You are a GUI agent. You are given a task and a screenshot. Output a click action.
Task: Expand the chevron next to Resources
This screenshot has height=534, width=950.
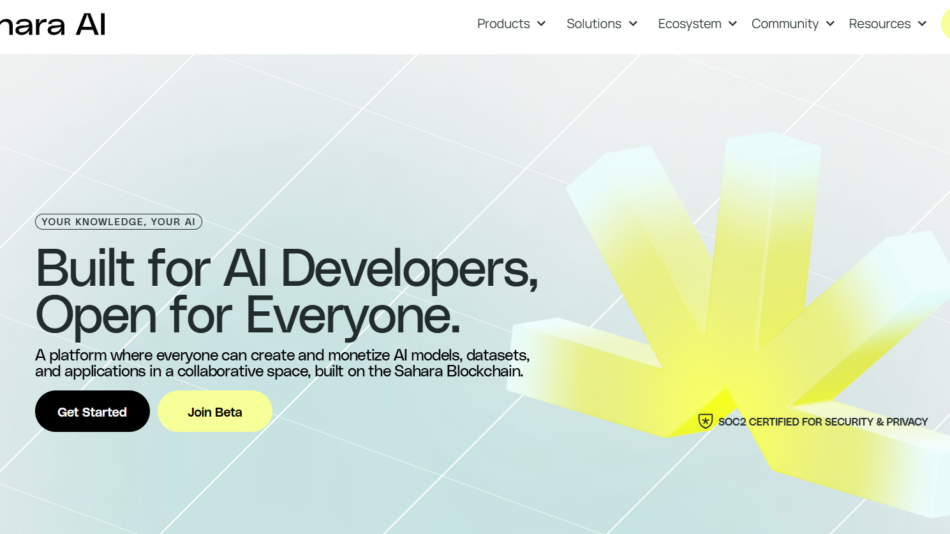tap(922, 24)
